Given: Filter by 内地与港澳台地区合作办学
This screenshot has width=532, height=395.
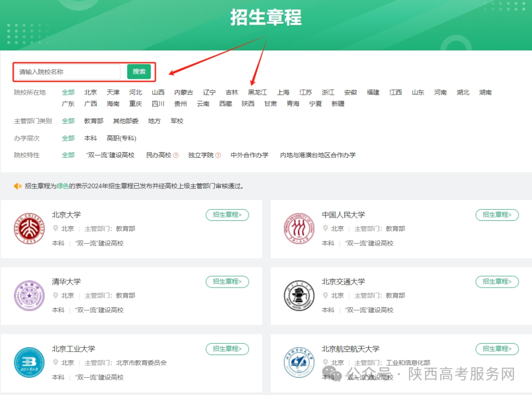Looking at the screenshot, I should pos(318,155).
